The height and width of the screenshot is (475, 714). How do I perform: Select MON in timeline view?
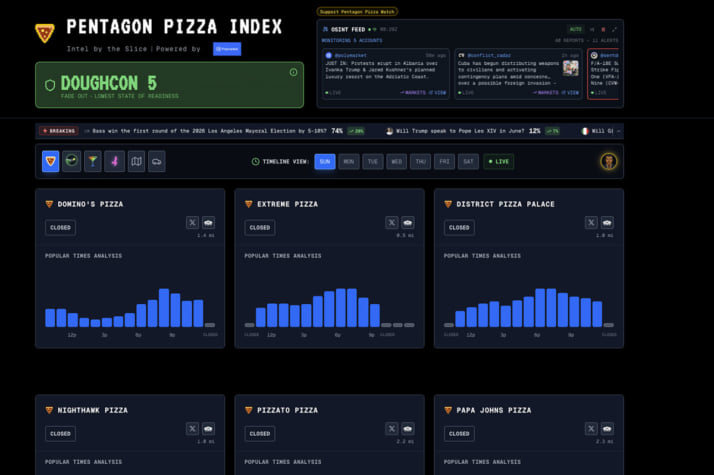349,161
